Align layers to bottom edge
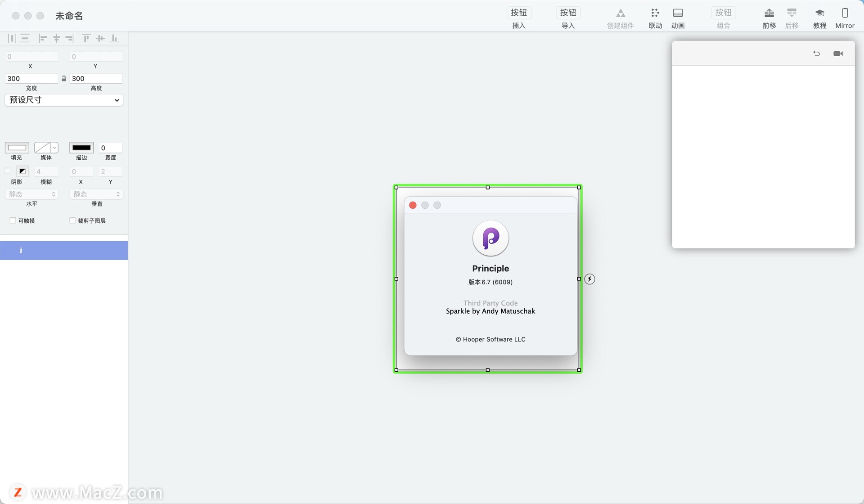The image size is (864, 504). 114,39
